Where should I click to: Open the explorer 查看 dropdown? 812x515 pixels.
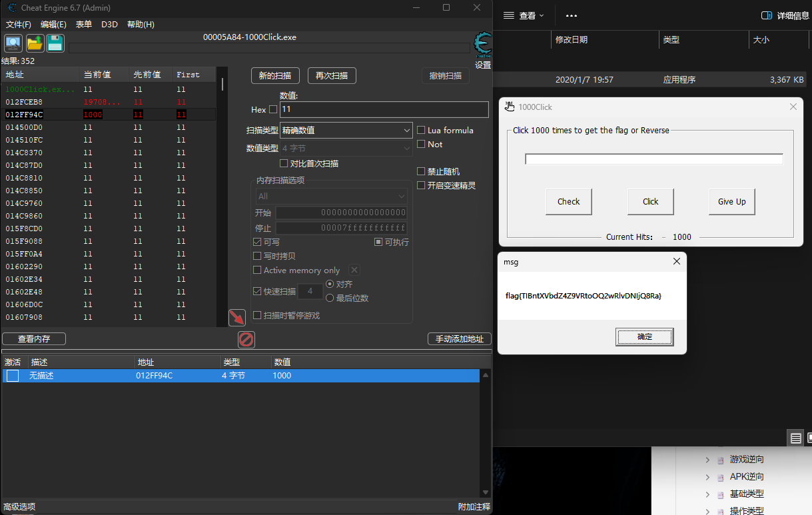(524, 15)
